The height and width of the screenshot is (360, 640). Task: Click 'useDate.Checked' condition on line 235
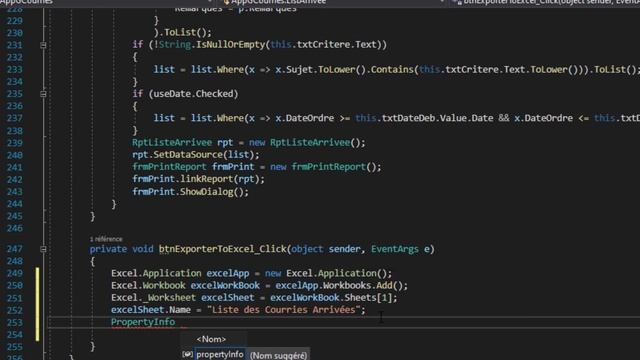[x=196, y=93]
